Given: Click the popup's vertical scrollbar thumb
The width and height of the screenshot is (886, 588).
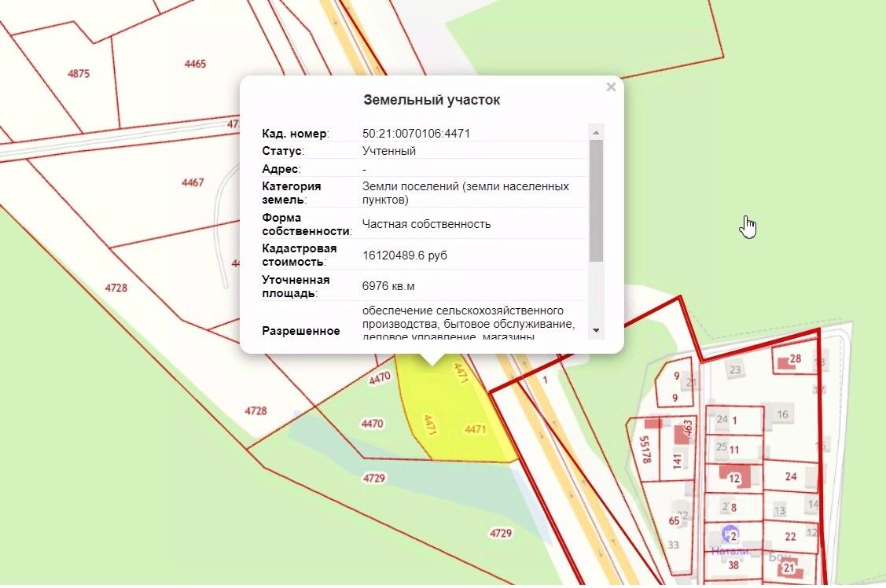Looking at the screenshot, I should 596,200.
